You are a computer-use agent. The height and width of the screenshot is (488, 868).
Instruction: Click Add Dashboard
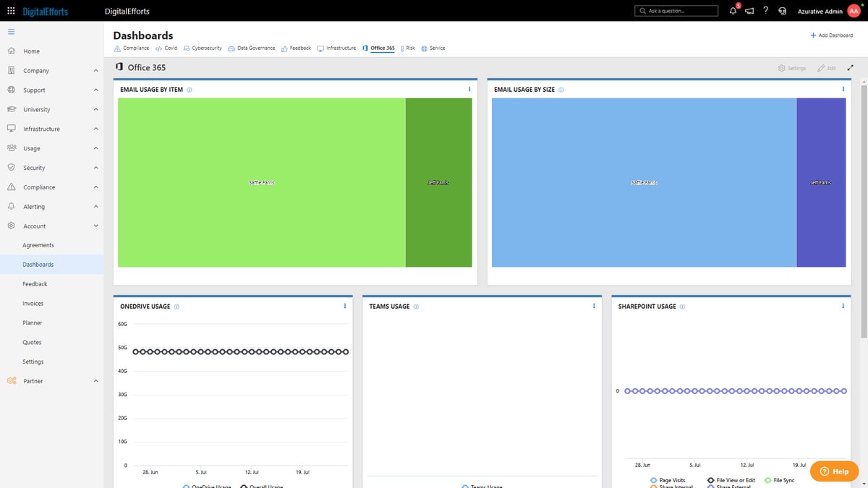(x=831, y=35)
